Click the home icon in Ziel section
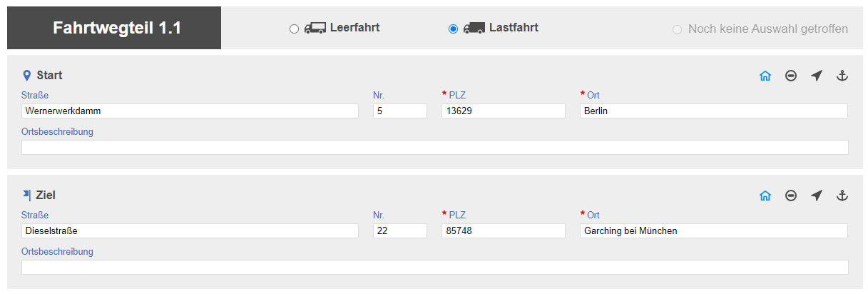868x294 pixels. coord(765,196)
